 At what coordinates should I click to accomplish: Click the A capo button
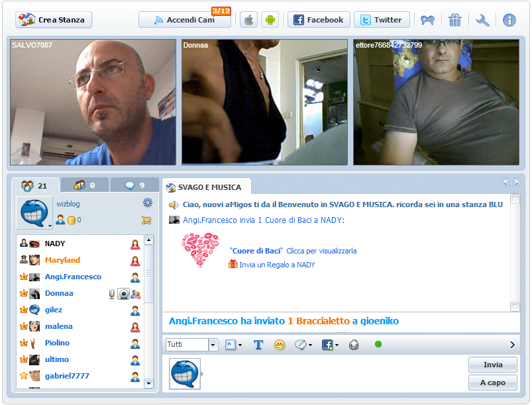coord(493,382)
